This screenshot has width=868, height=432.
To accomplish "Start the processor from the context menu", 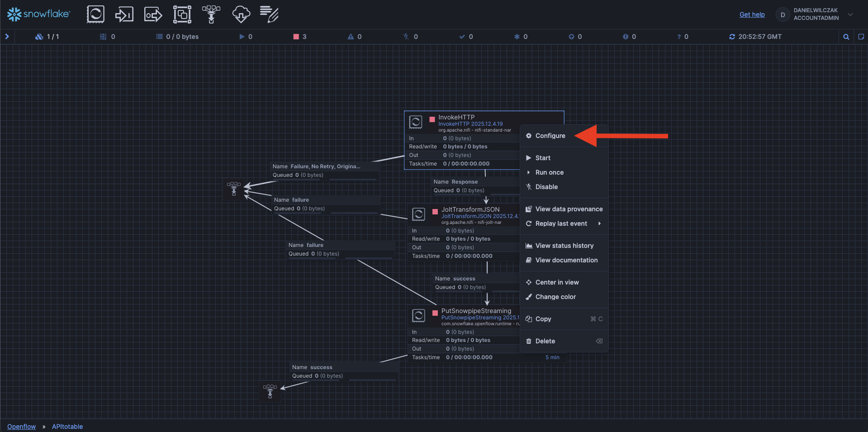I will [543, 158].
